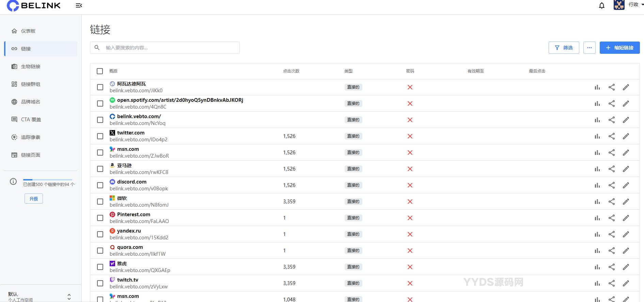The image size is (644, 302).
Task: Click the 缩短链接 button
Action: (619, 48)
